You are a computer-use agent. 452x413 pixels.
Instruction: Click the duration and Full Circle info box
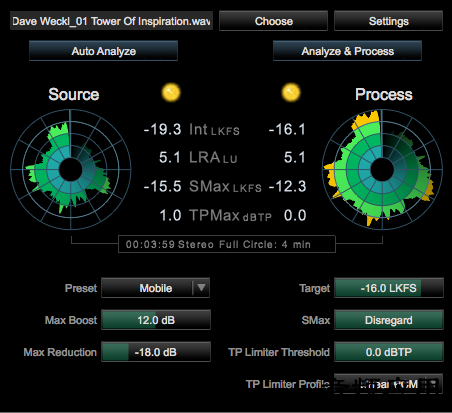point(227,244)
